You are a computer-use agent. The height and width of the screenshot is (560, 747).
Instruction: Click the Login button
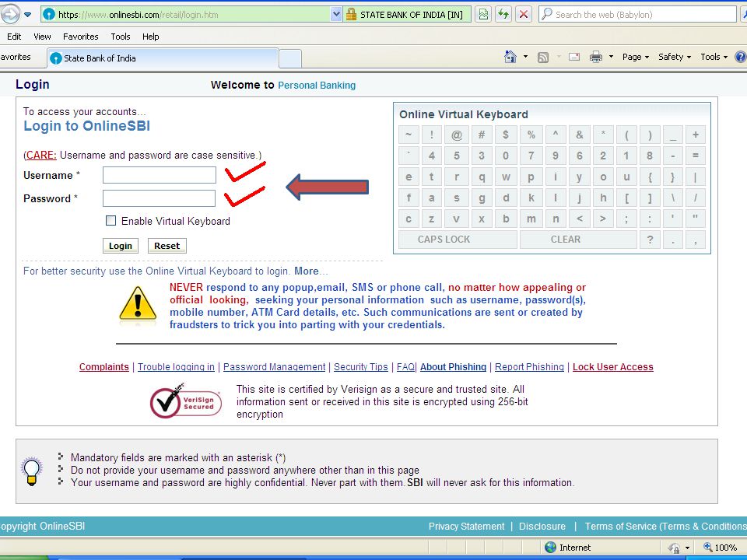pos(121,246)
